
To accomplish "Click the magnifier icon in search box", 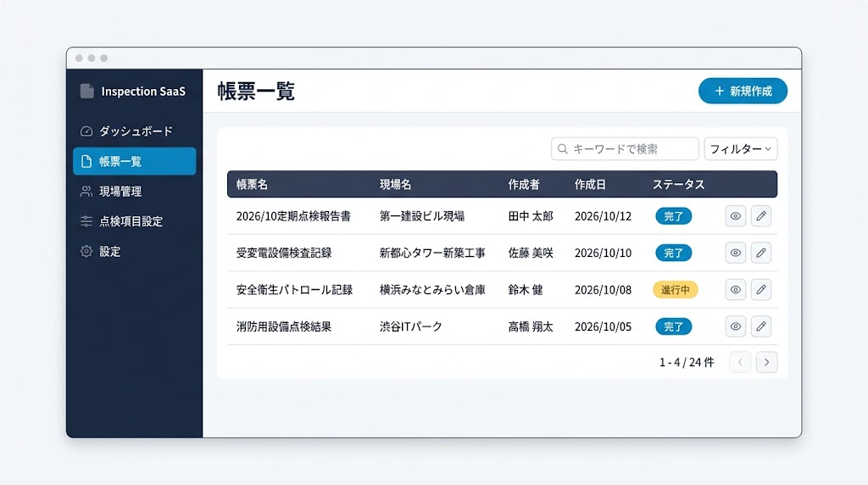I will [563, 149].
